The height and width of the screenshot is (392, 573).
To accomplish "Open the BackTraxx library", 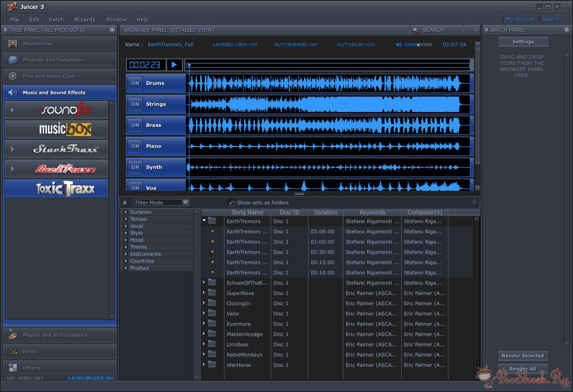I will tap(56, 168).
